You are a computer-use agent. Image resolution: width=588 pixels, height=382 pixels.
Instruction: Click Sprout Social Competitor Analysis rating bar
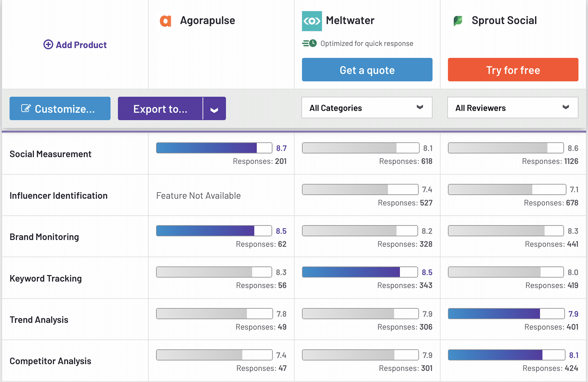pos(506,355)
